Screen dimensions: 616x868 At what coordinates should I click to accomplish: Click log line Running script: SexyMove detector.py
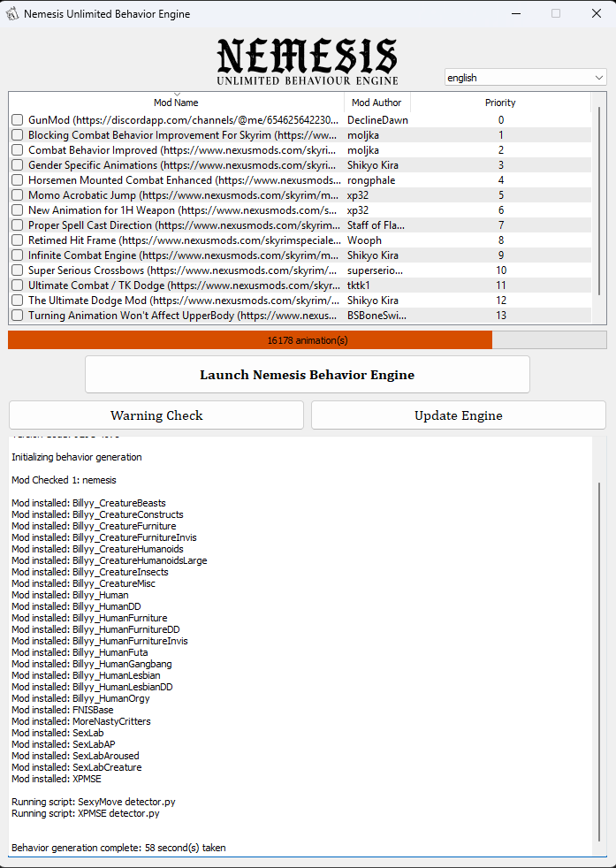(94, 802)
